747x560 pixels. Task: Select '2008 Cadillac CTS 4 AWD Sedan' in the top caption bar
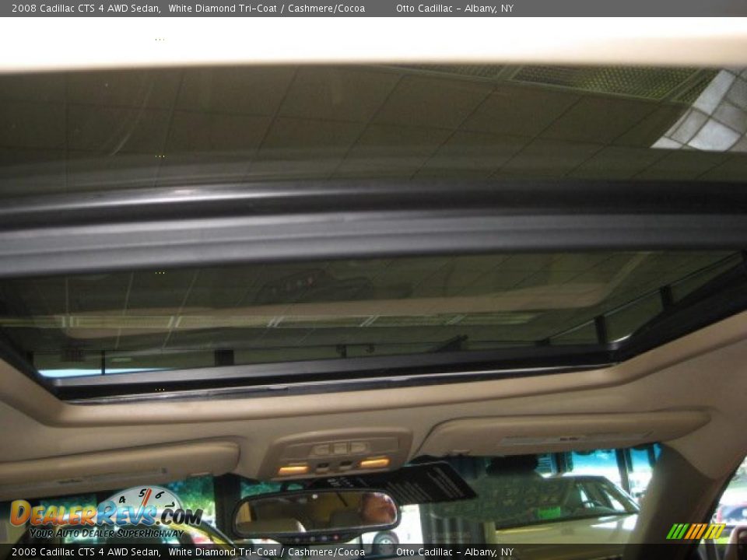click(x=86, y=8)
